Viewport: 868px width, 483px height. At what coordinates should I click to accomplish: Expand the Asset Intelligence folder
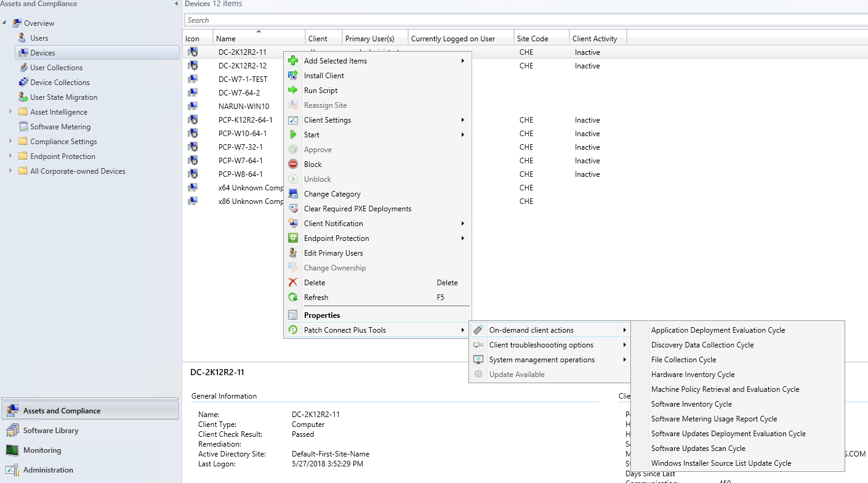coord(10,112)
